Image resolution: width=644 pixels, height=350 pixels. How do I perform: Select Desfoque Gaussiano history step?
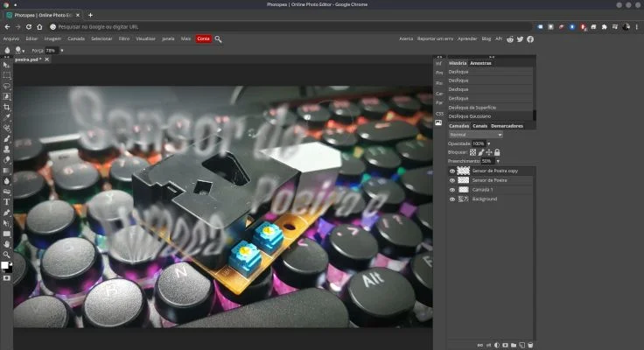[490, 116]
